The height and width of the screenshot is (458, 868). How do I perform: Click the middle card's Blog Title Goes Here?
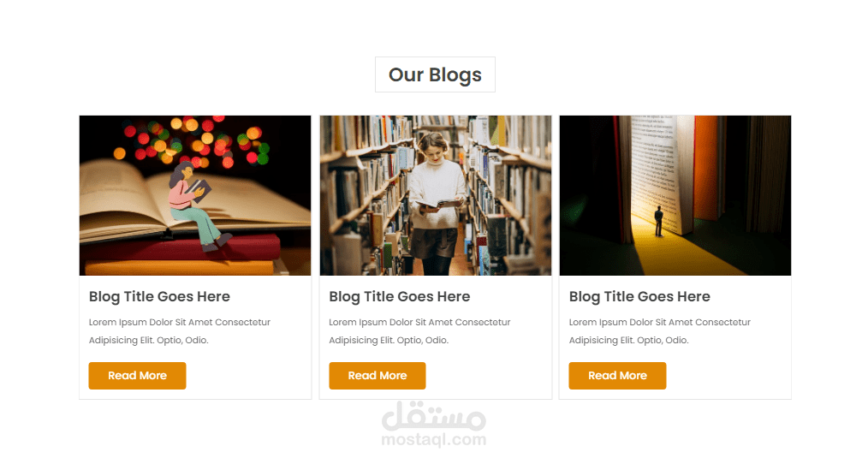400,297
